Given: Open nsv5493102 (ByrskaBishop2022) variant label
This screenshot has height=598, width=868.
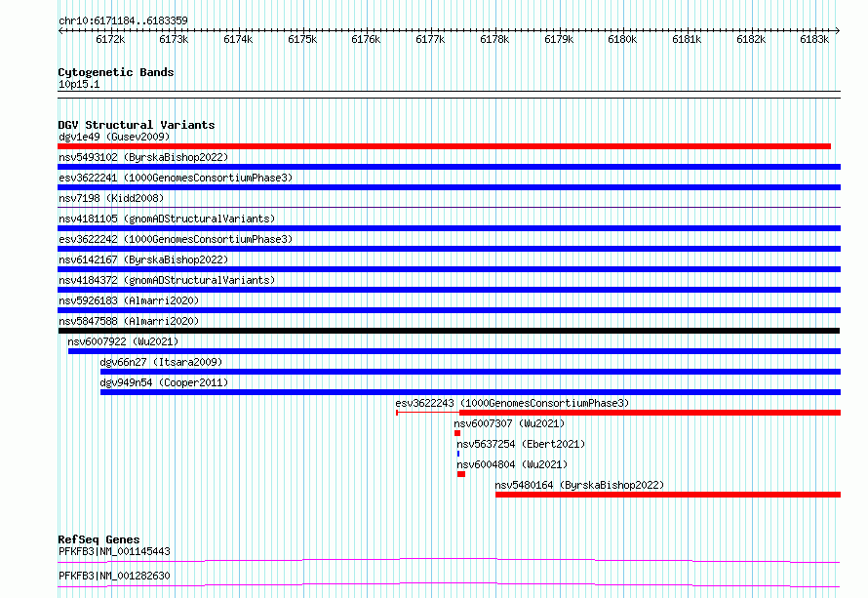Looking at the screenshot, I should pyautogui.click(x=143, y=157).
